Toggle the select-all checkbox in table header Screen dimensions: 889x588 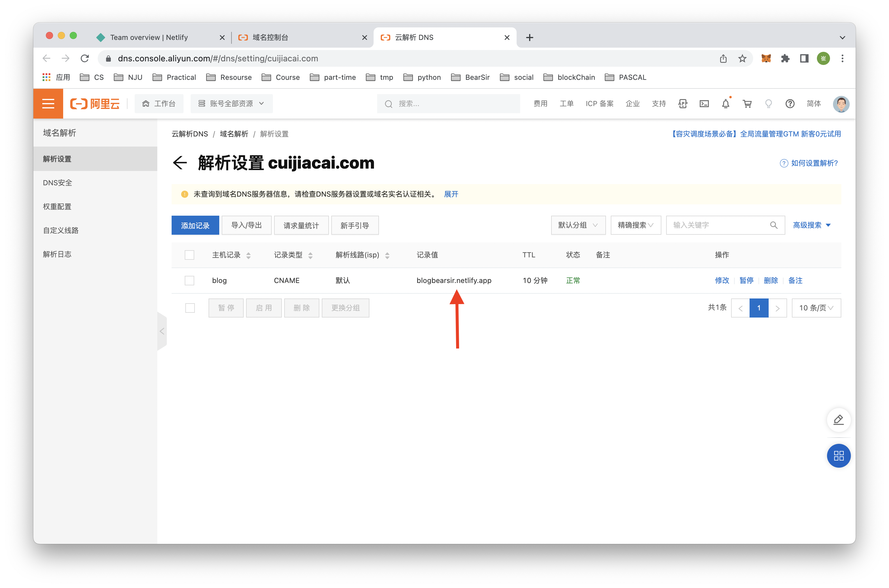click(x=189, y=255)
